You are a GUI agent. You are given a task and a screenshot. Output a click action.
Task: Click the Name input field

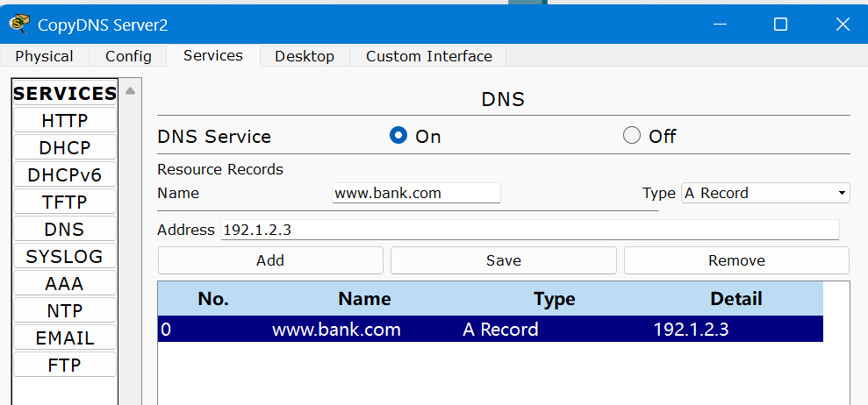pyautogui.click(x=416, y=193)
